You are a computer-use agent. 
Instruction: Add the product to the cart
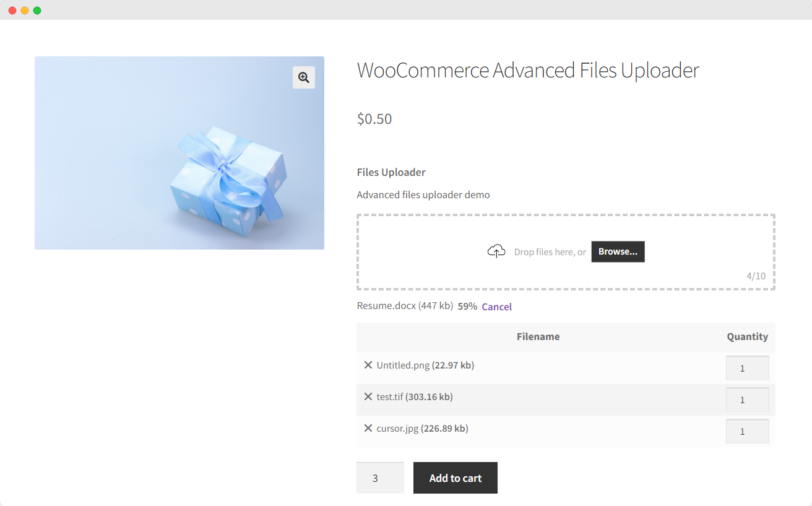[x=456, y=478]
